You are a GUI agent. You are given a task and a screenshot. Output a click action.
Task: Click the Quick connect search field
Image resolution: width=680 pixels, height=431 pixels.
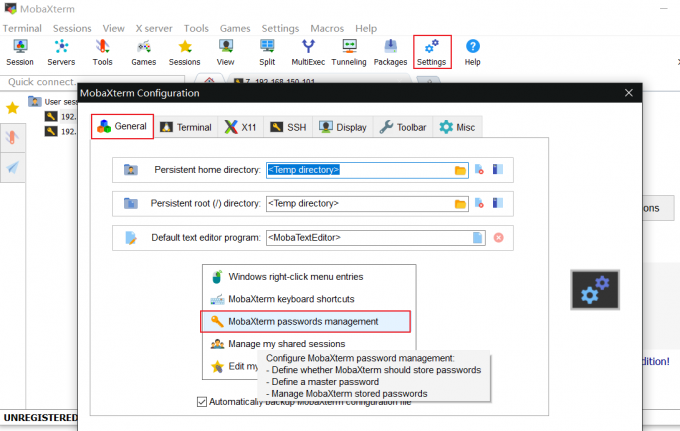point(93,82)
